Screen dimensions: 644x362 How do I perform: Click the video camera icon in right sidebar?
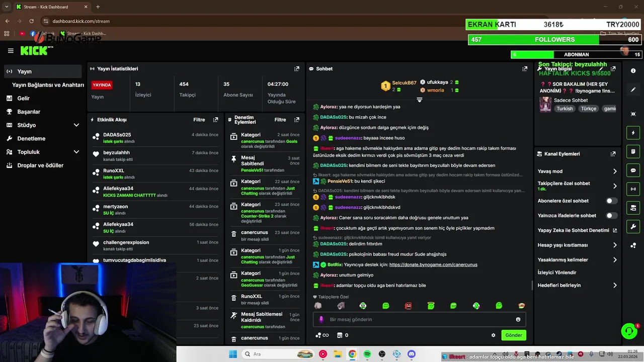point(633,208)
